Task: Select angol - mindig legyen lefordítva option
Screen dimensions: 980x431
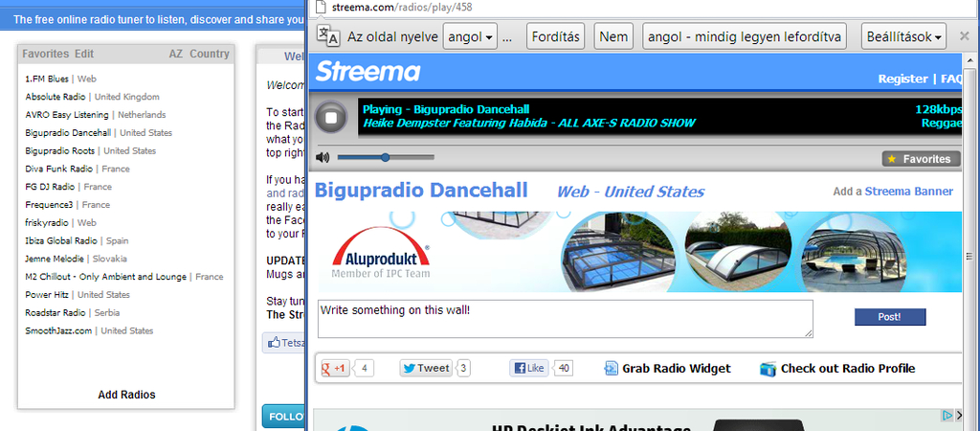Action: (x=745, y=36)
